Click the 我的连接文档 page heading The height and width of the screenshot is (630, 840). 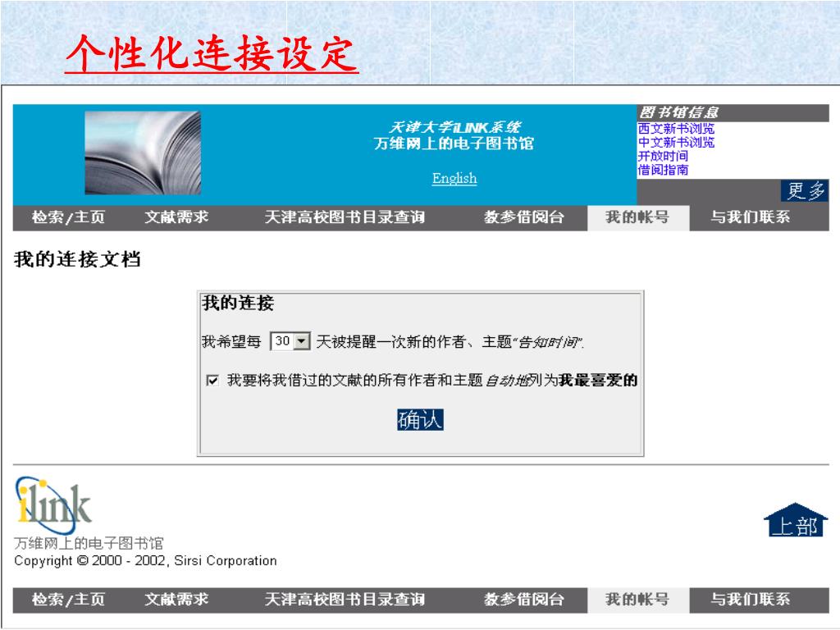(x=77, y=259)
